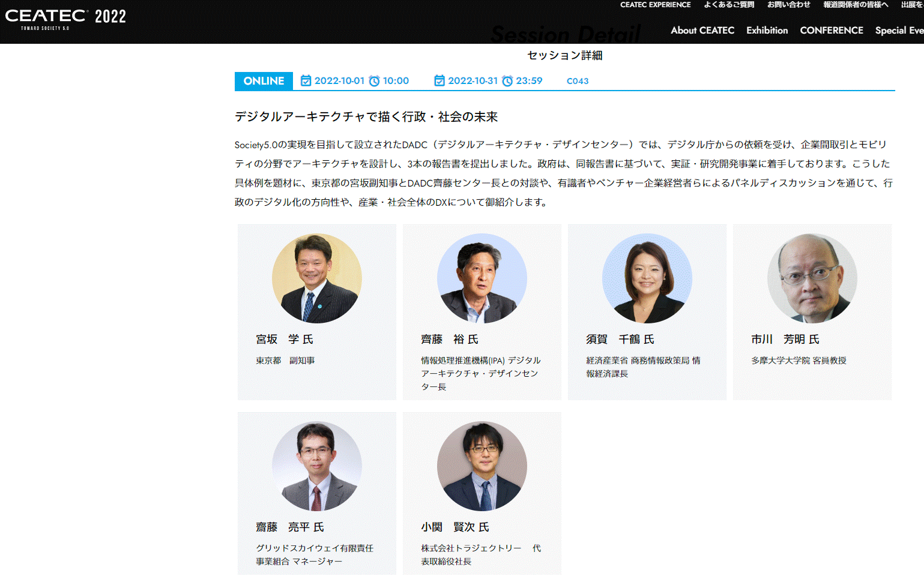Click the end time clock icon
The height and width of the screenshot is (582, 924).
507,81
